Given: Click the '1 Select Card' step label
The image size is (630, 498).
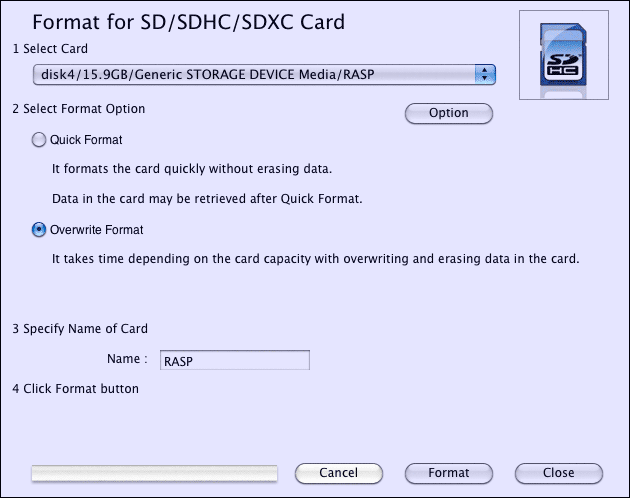Looking at the screenshot, I should click(x=50, y=49).
